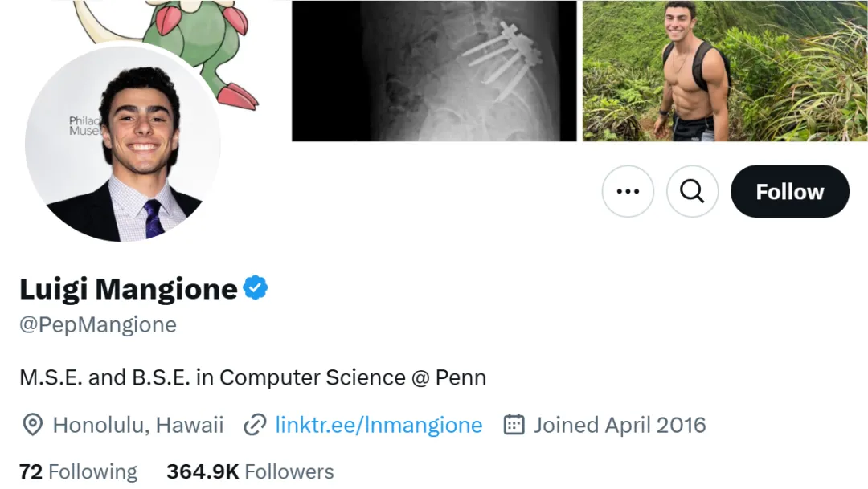Click the blue verified checkmark badge
Image resolution: width=868 pixels, height=489 pixels.
pos(256,287)
